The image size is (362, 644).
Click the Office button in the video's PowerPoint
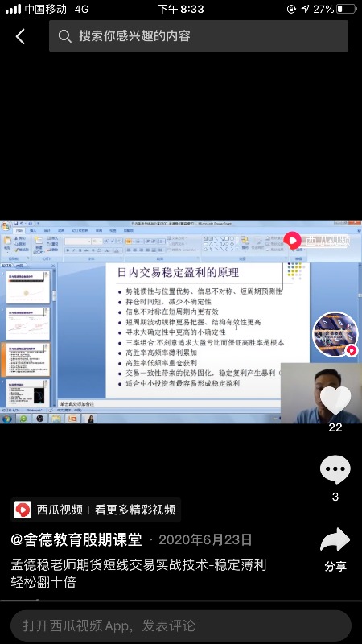(6, 226)
